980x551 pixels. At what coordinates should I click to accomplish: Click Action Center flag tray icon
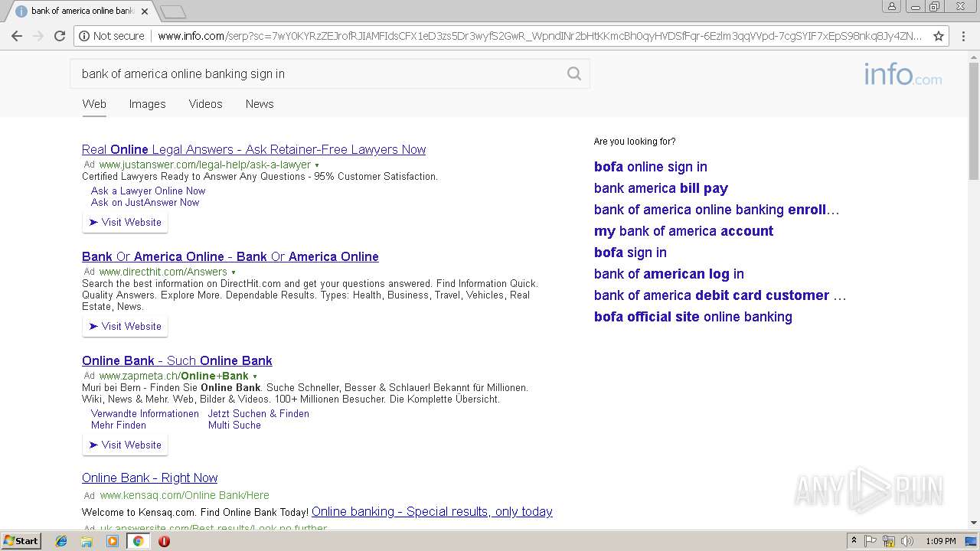point(871,541)
